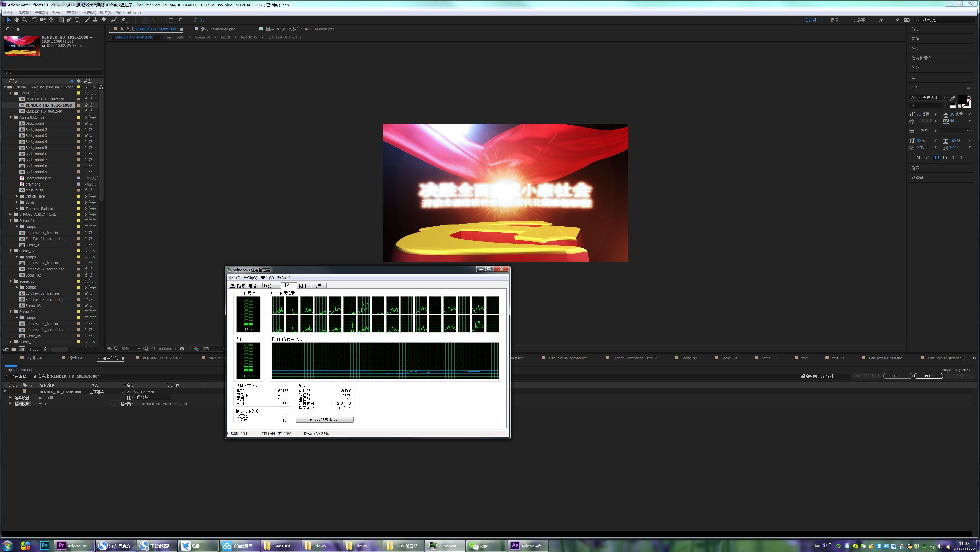
Task: Collapse the Scene_01 folder
Action: pyautogui.click(x=11, y=221)
